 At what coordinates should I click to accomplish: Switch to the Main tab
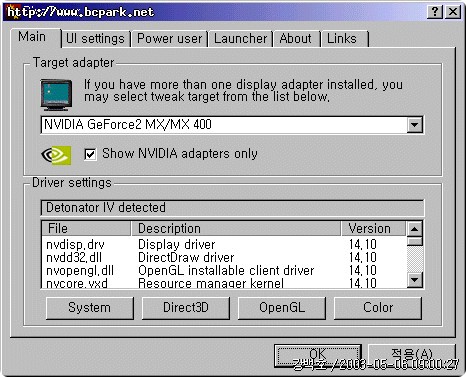[36, 37]
